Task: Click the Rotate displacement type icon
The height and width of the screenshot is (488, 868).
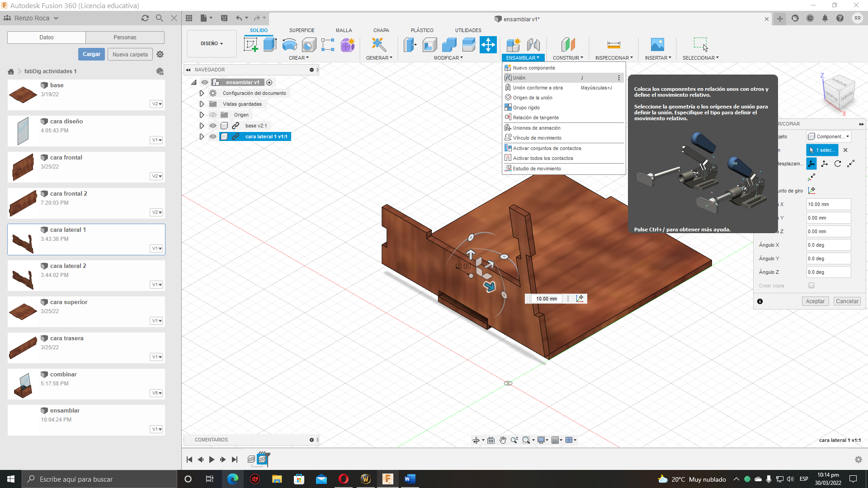Action: coord(838,164)
